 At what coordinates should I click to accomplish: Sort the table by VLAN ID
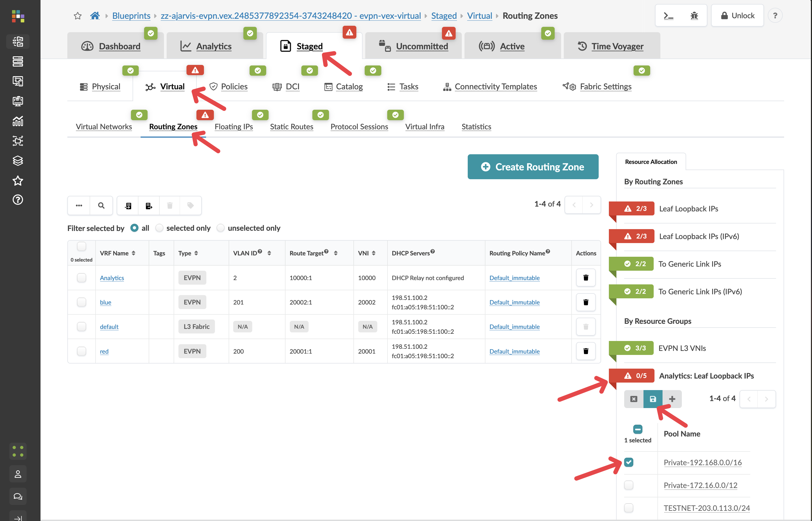pyautogui.click(x=269, y=253)
